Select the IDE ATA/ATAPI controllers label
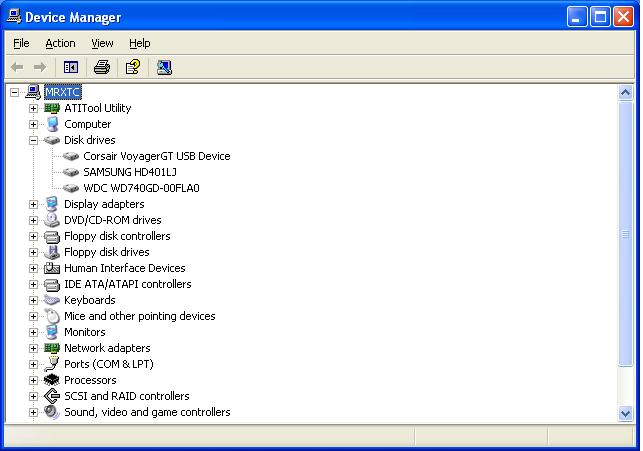The height and width of the screenshot is (451, 643). (128, 284)
